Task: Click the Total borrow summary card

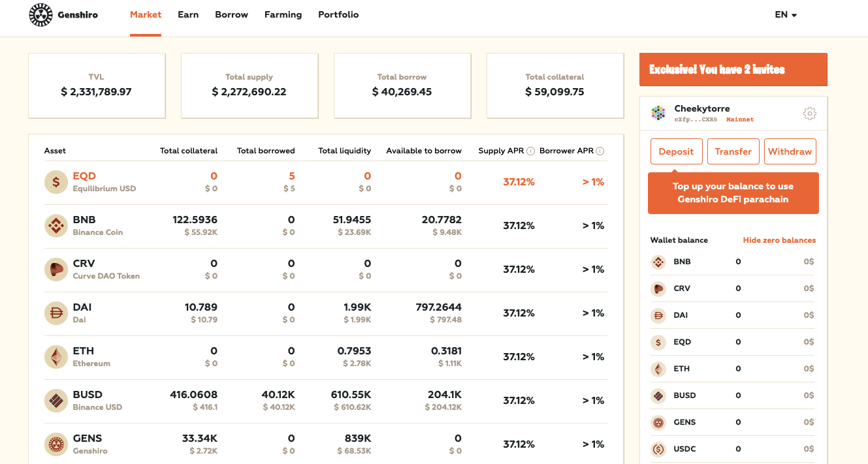Action: (402, 85)
